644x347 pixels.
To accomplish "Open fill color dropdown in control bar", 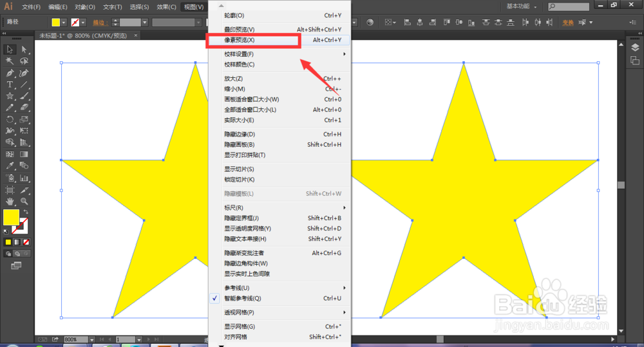I will [x=64, y=22].
